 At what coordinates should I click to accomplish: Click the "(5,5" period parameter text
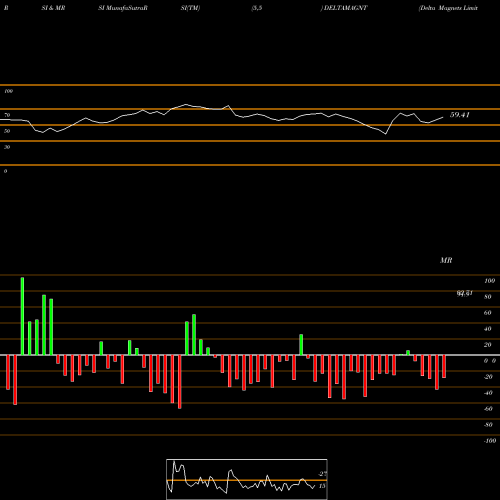[x=257, y=8]
